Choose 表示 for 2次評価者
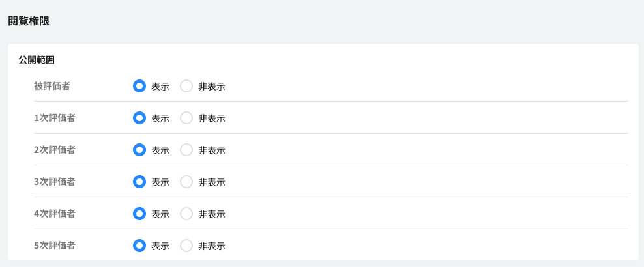 pyautogui.click(x=139, y=150)
